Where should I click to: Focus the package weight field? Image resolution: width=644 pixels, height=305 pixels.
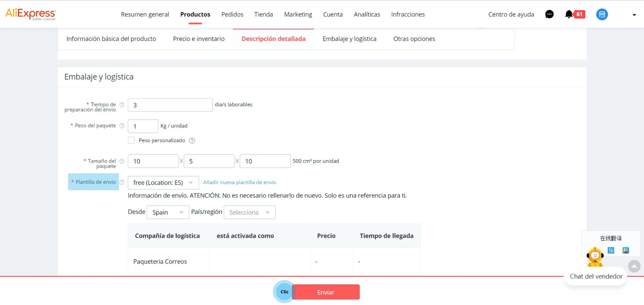pyautogui.click(x=143, y=126)
